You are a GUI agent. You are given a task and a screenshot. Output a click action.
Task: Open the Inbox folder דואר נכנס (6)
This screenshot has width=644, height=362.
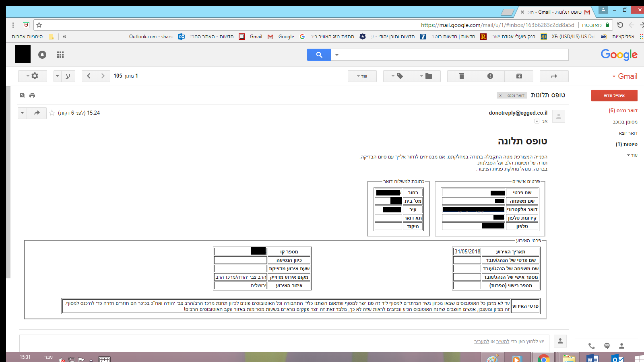point(623,111)
